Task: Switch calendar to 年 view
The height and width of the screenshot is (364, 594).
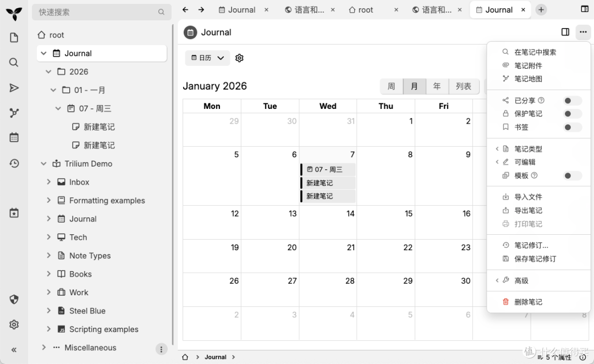Action: click(x=437, y=86)
